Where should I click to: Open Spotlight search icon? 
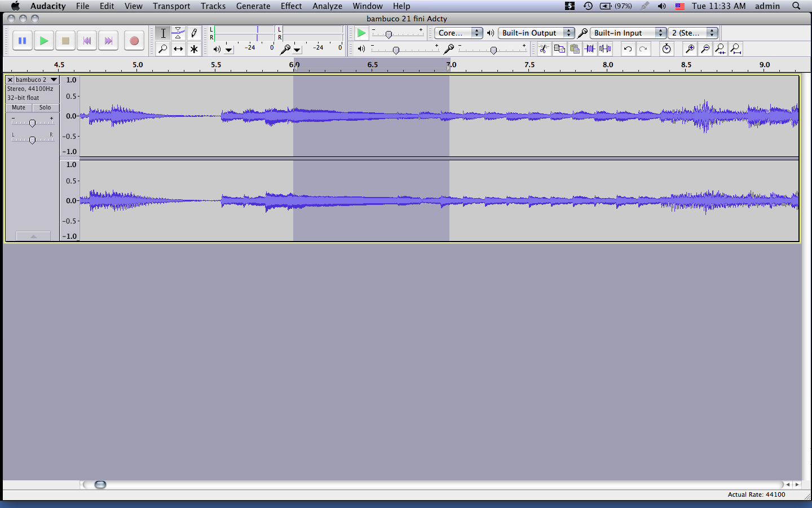[796, 6]
